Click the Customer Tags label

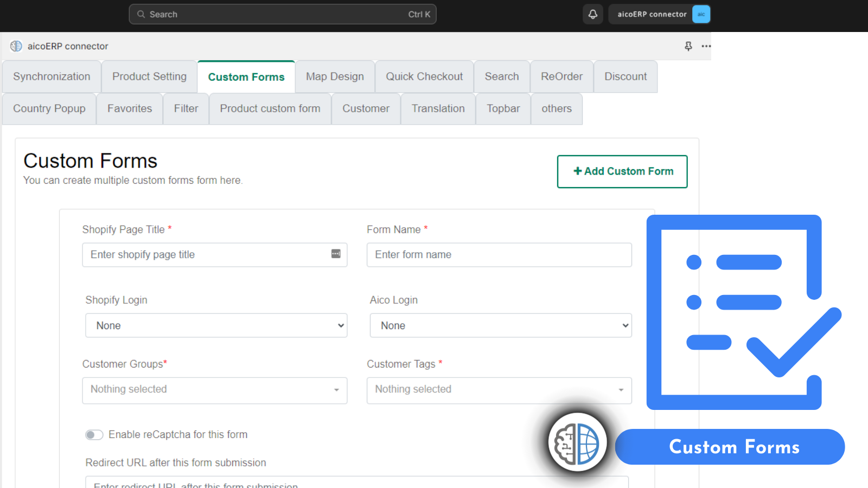pyautogui.click(x=405, y=364)
